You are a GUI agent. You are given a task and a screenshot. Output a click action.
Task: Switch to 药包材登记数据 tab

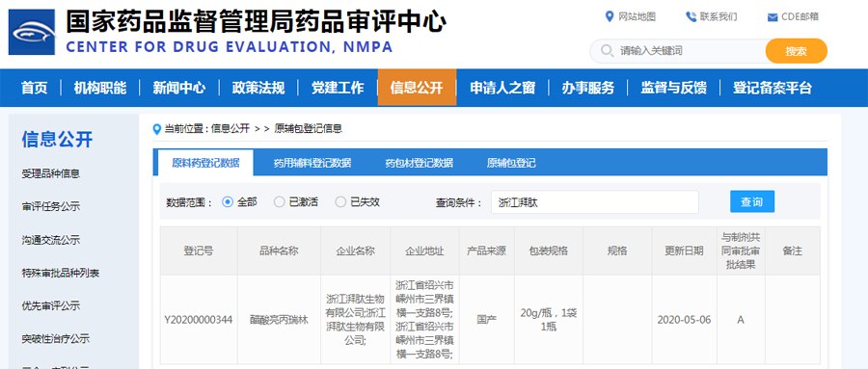420,163
